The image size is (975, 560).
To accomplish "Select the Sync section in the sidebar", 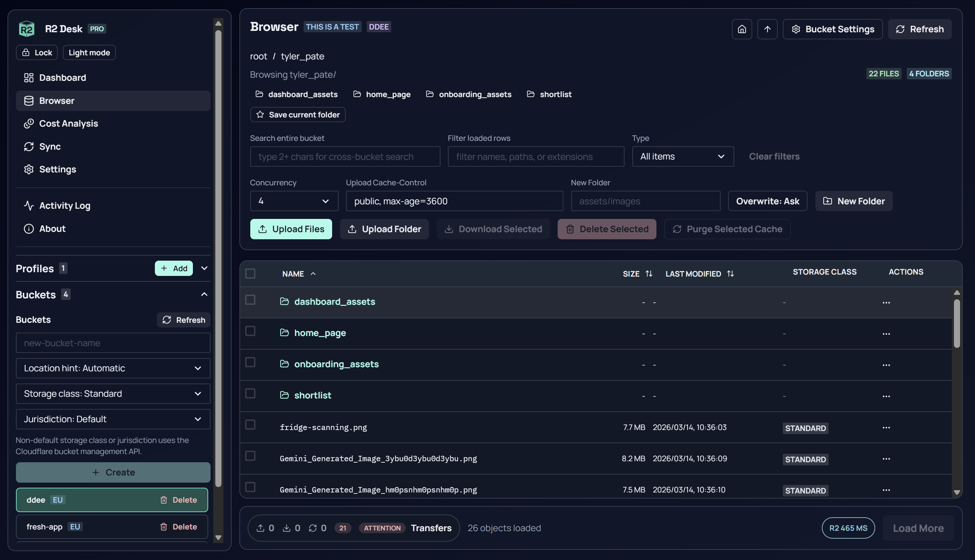I will tap(49, 147).
